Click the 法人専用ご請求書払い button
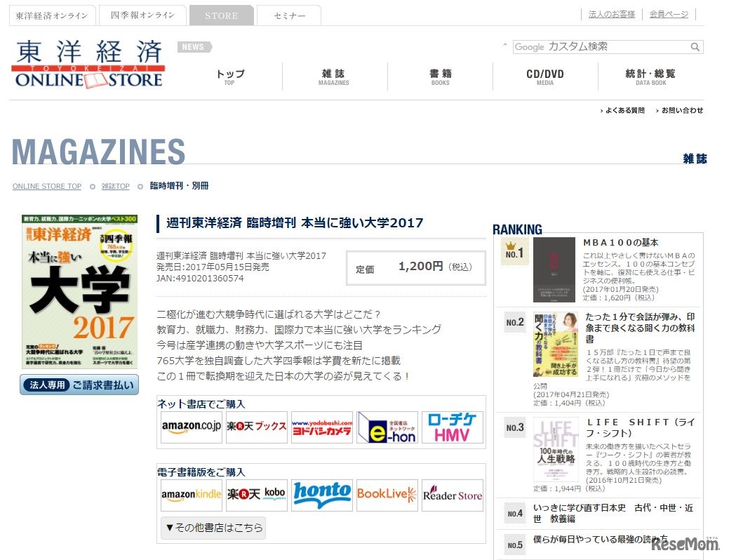This screenshot has height=560, width=729. (x=80, y=385)
